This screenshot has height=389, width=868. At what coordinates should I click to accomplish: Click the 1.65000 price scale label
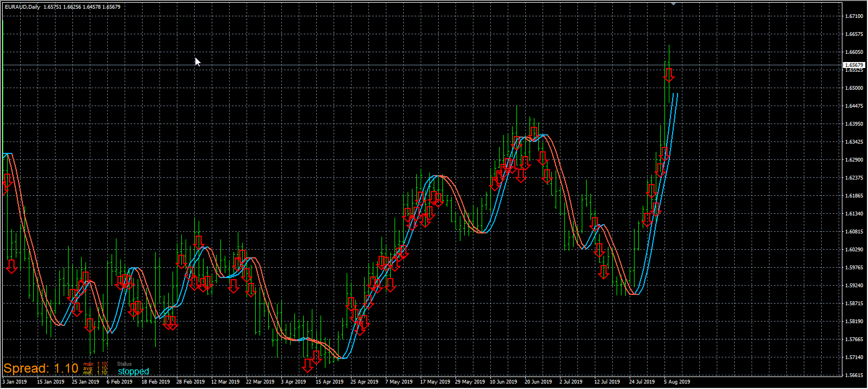coord(854,88)
